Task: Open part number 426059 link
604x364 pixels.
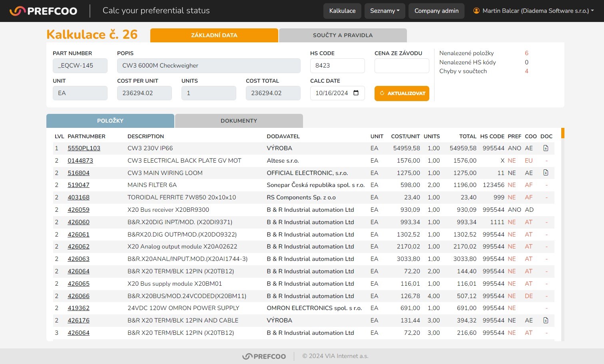Action: pos(78,210)
